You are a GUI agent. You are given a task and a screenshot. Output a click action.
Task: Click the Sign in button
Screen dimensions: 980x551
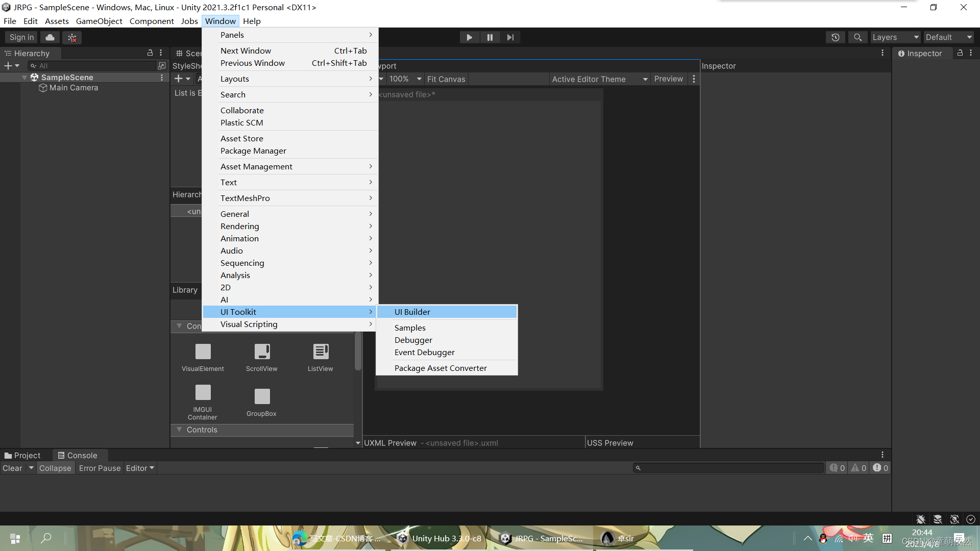(x=20, y=37)
